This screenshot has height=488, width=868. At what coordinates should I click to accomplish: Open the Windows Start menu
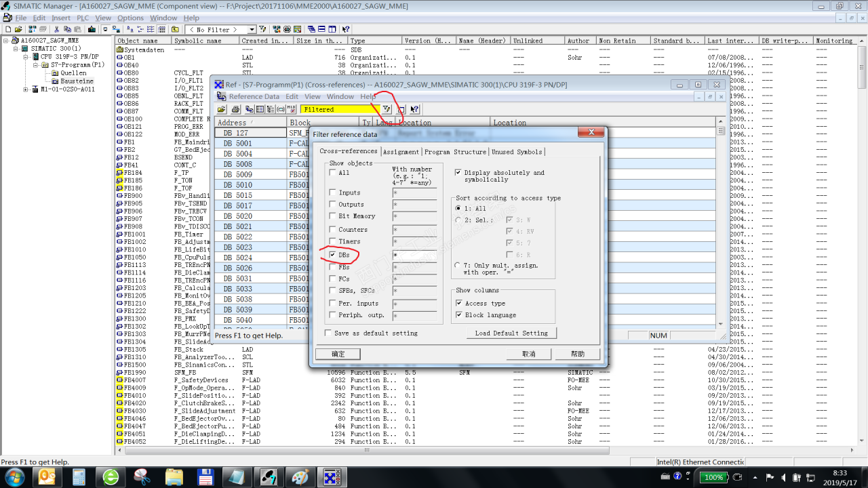[14, 477]
